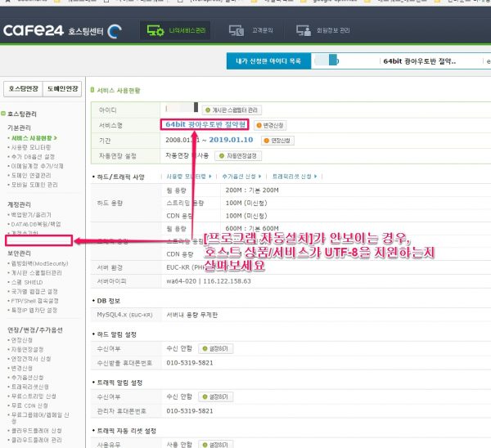Click the 서비스 사용현황 page heading
This screenshot has height=448, width=491.
tap(119, 91)
